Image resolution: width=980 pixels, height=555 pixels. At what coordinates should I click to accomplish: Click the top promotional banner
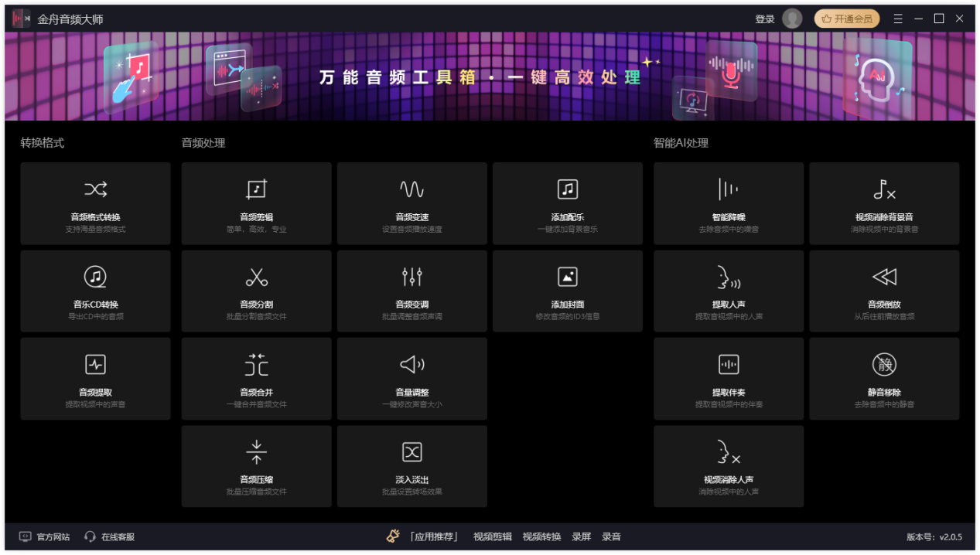pyautogui.click(x=490, y=77)
